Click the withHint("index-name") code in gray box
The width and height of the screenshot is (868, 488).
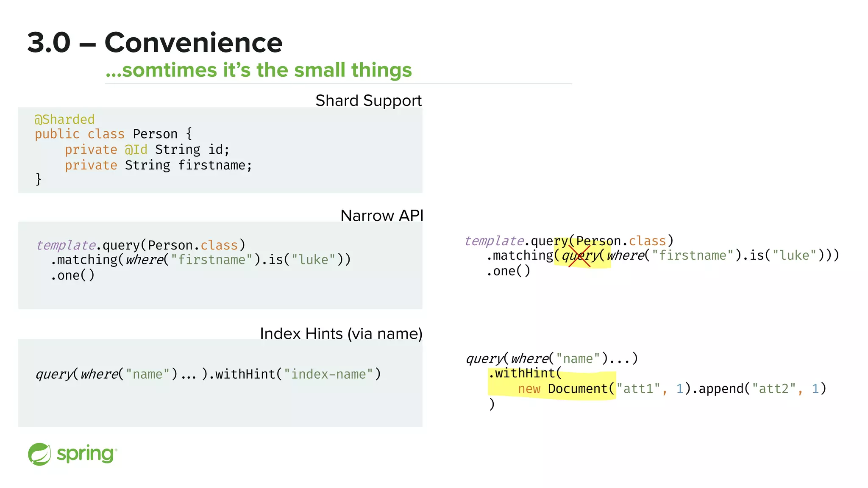tap(298, 374)
